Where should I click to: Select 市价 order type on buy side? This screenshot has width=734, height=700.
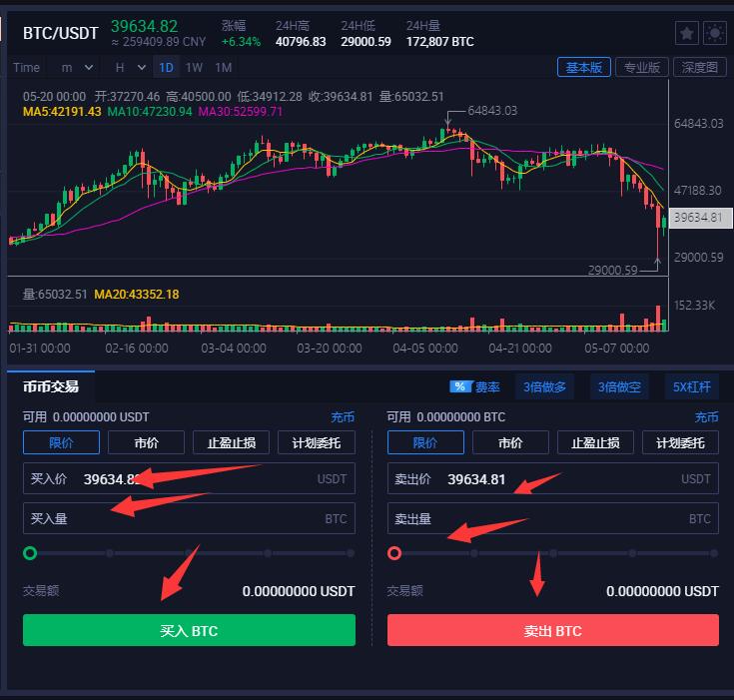tap(146, 442)
